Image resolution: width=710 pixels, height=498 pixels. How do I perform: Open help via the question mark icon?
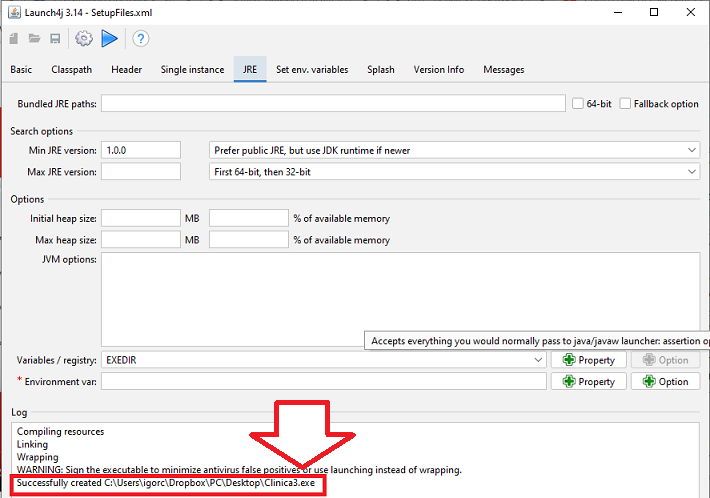(141, 38)
